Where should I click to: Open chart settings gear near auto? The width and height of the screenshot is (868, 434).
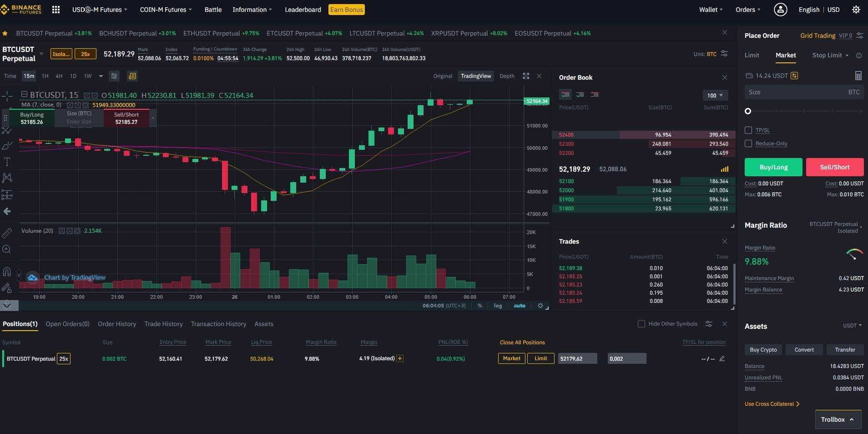540,306
